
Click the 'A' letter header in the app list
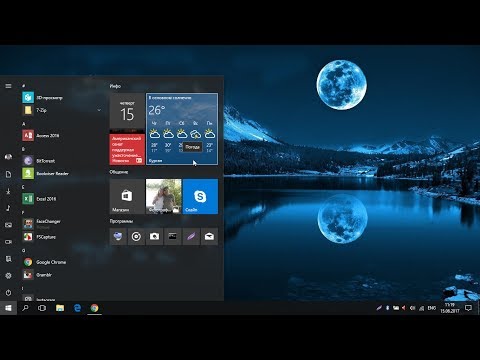(x=24, y=124)
